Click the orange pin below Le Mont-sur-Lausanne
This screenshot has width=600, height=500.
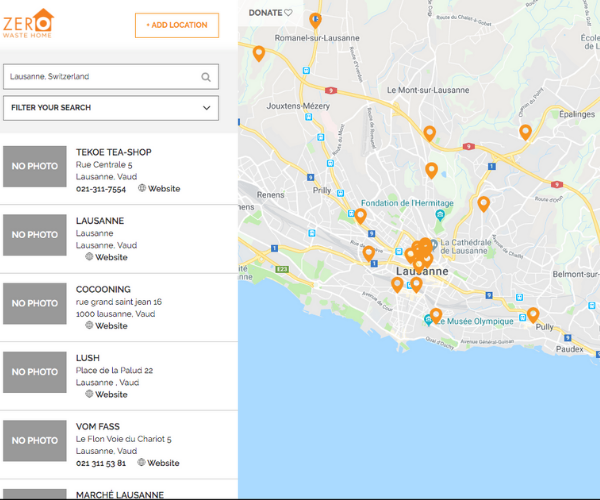coord(430,134)
